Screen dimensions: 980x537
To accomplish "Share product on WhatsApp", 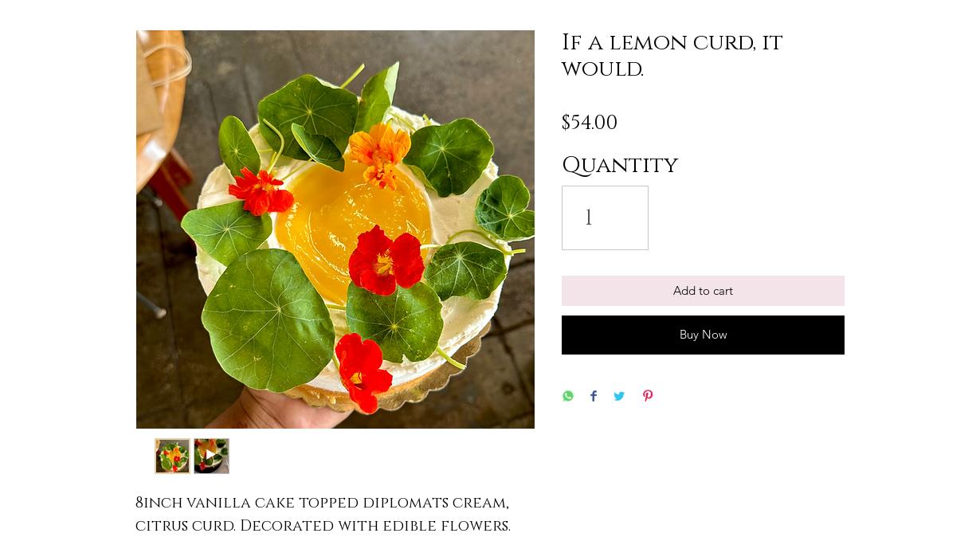I will coord(568,396).
